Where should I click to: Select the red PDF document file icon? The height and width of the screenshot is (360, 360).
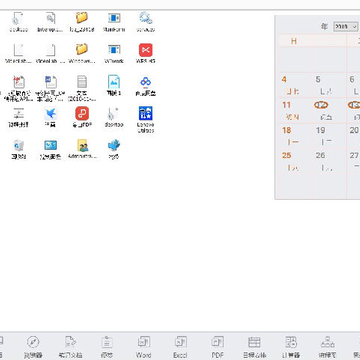point(19,82)
